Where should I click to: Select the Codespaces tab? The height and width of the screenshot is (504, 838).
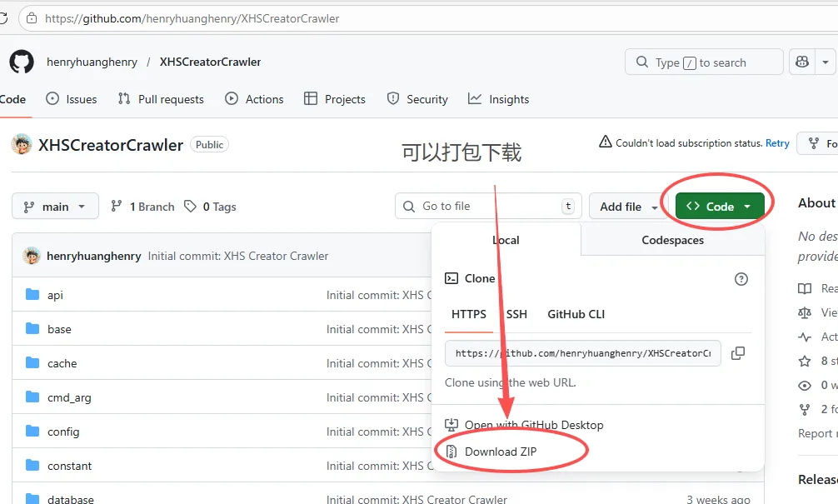pyautogui.click(x=672, y=240)
